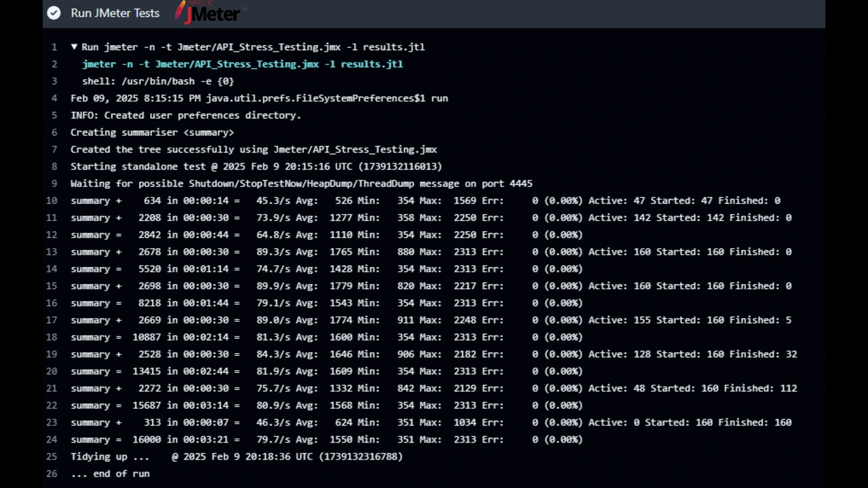Select line number 26 in the log
The width and height of the screenshot is (868, 488).
[52, 474]
